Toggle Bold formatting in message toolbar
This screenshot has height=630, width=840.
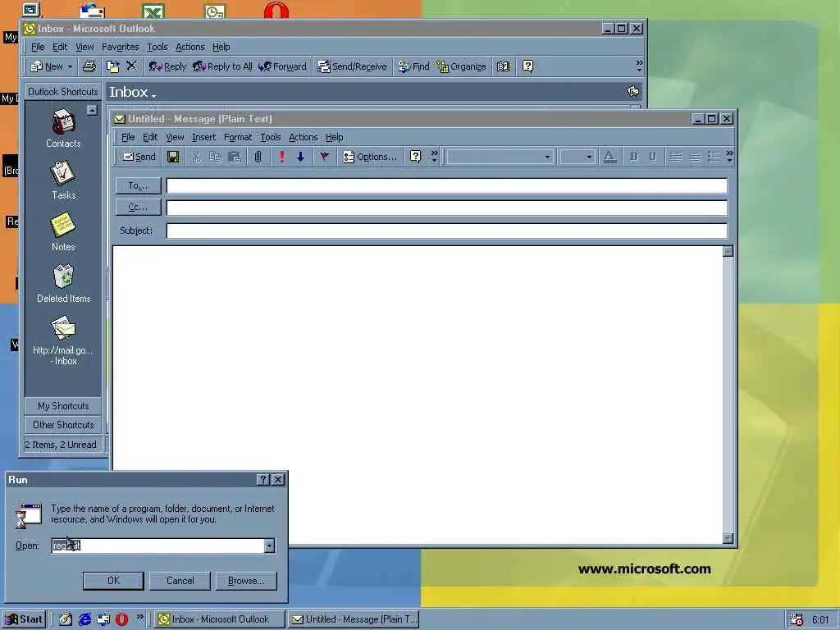(634, 157)
